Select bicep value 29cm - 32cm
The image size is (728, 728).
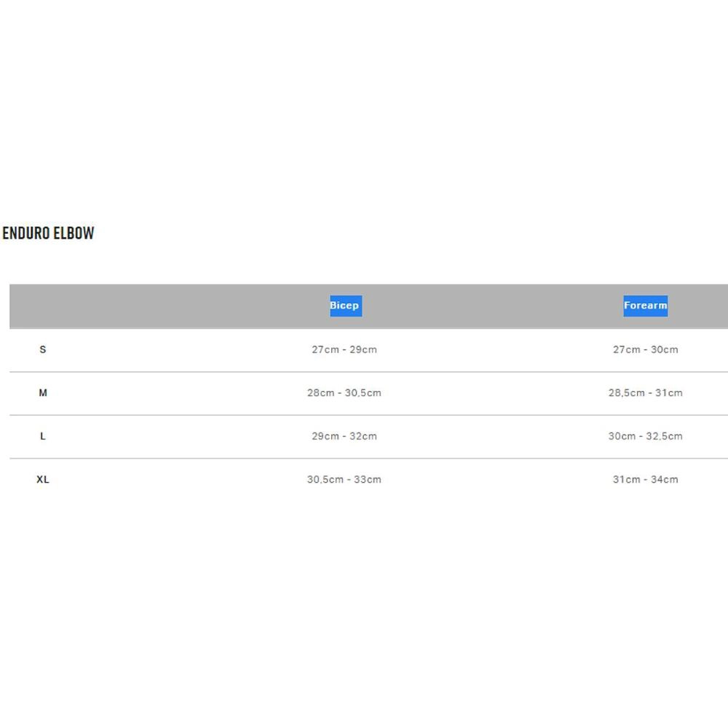(344, 436)
